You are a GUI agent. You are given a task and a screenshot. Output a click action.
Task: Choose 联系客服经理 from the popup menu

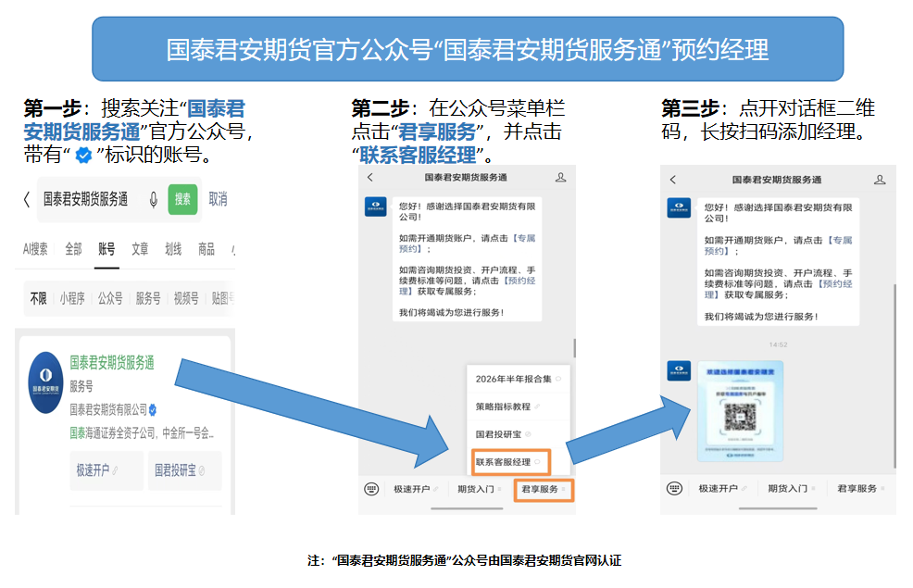(510, 462)
